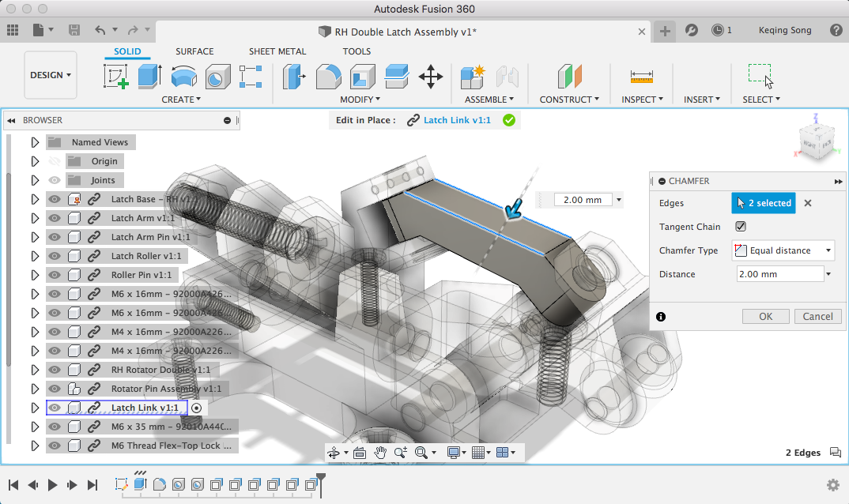Confirm the chamfer with OK
The width and height of the screenshot is (849, 504).
(765, 316)
